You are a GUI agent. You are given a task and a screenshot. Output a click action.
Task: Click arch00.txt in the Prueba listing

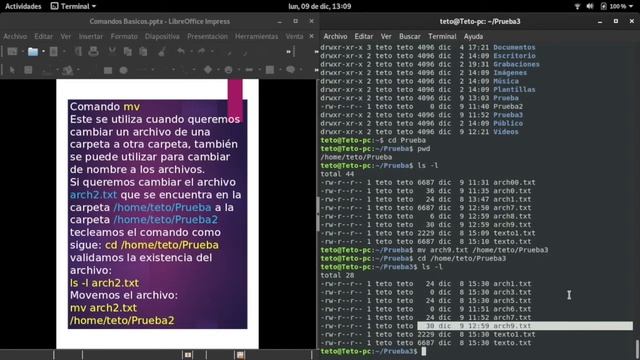click(x=514, y=182)
